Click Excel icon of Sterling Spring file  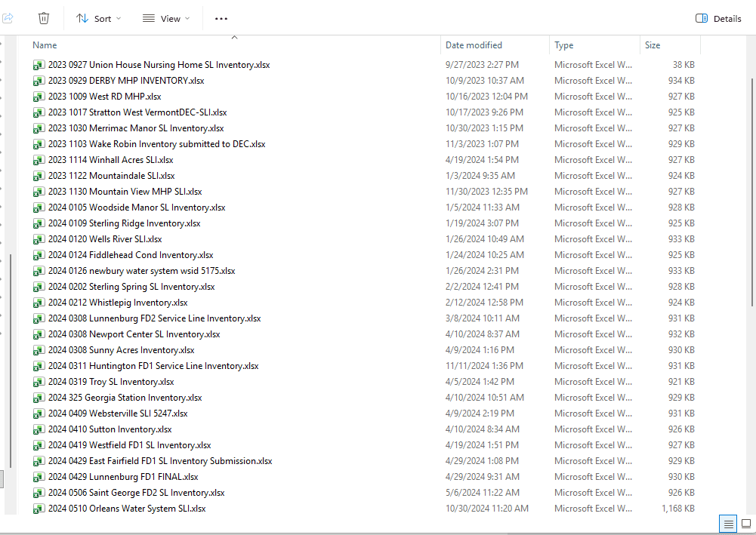click(39, 287)
